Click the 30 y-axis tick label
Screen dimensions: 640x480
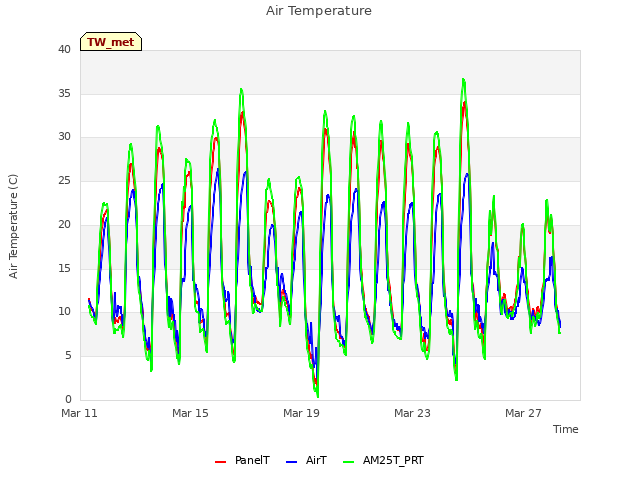64,137
